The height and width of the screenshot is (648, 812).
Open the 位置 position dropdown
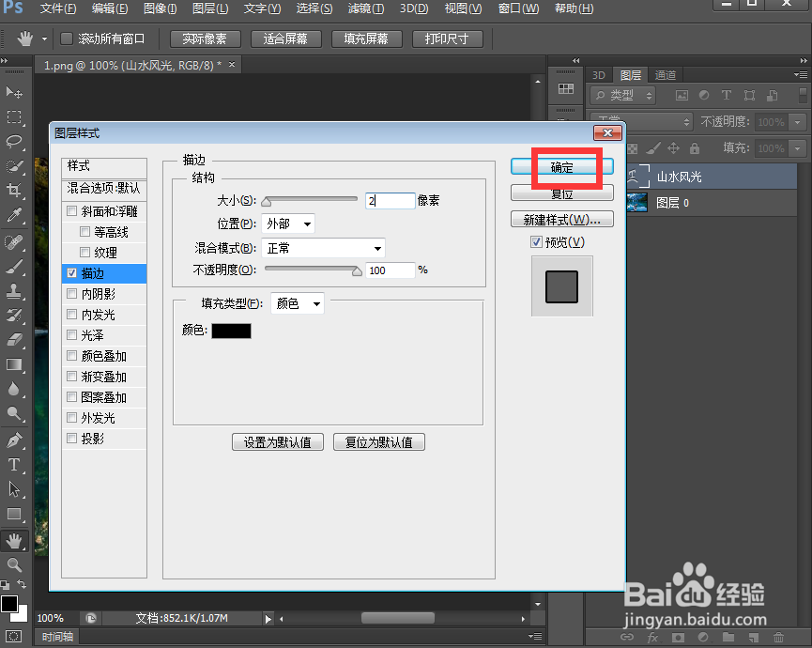288,224
